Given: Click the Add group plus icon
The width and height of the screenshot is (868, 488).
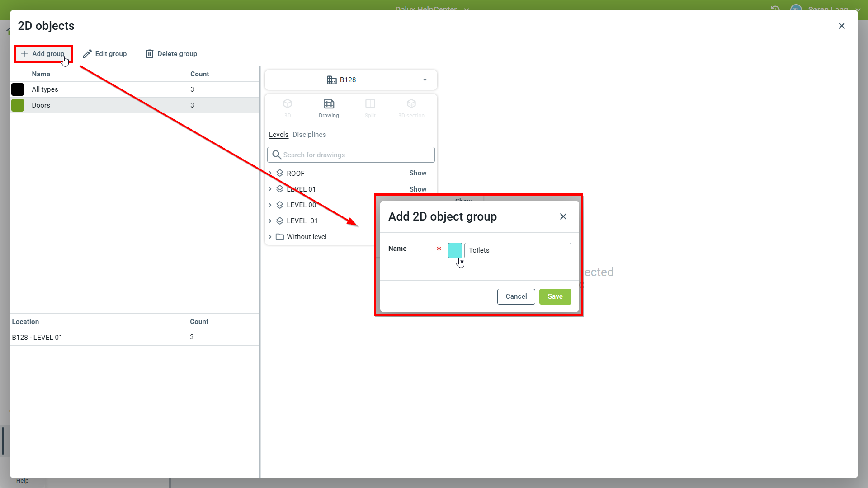Looking at the screenshot, I should pyautogui.click(x=24, y=54).
